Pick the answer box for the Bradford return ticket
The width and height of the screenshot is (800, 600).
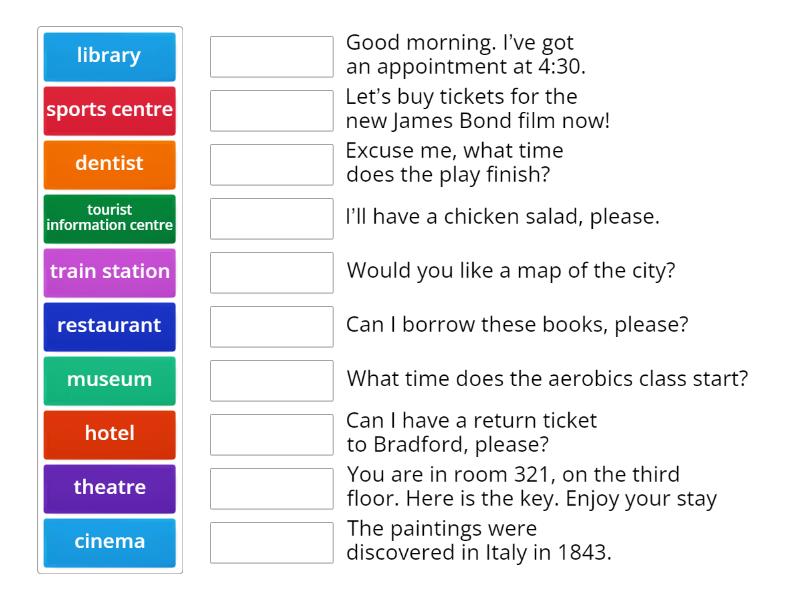[x=271, y=435]
